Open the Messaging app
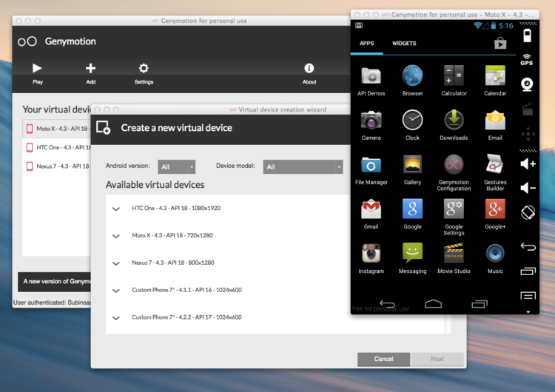555x392 pixels. coord(412,259)
